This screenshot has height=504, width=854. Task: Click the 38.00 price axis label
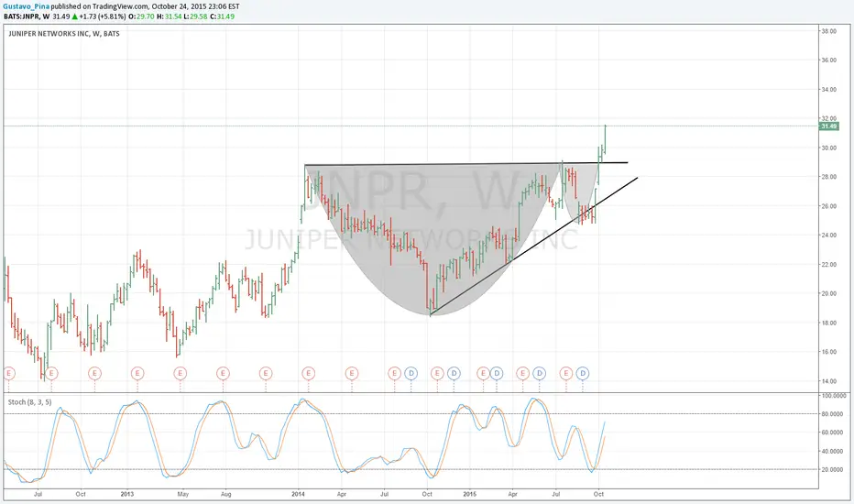coord(829,31)
